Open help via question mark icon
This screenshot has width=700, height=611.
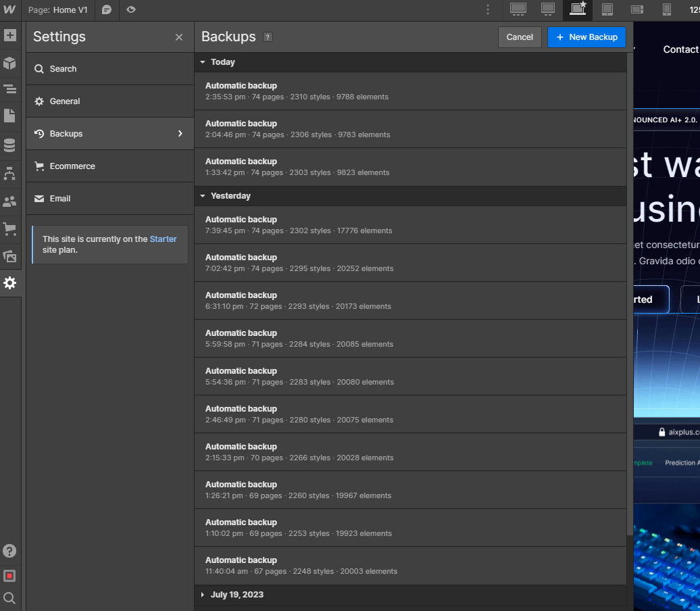(x=9, y=551)
